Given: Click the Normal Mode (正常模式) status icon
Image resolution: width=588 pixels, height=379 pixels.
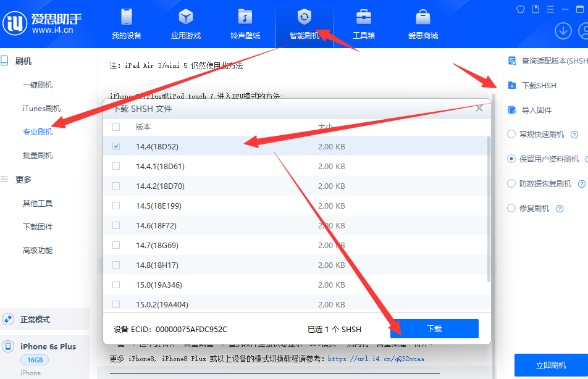Looking at the screenshot, I should pos(8,319).
